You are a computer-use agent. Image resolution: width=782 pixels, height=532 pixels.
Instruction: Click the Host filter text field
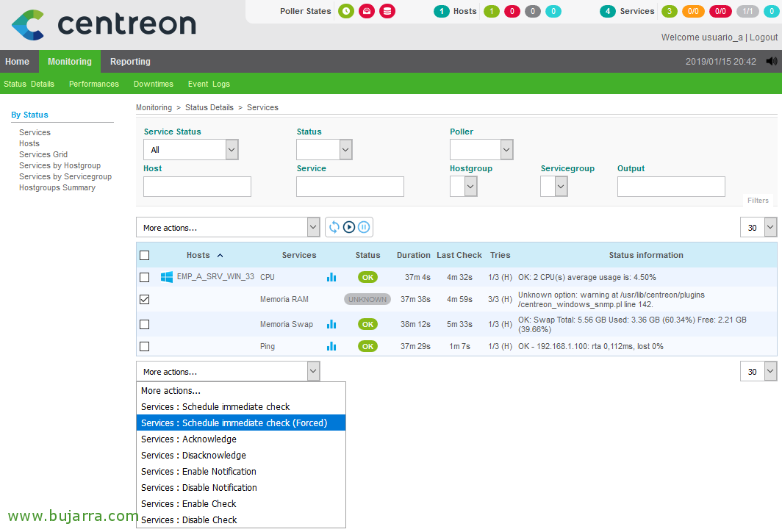[x=197, y=187]
